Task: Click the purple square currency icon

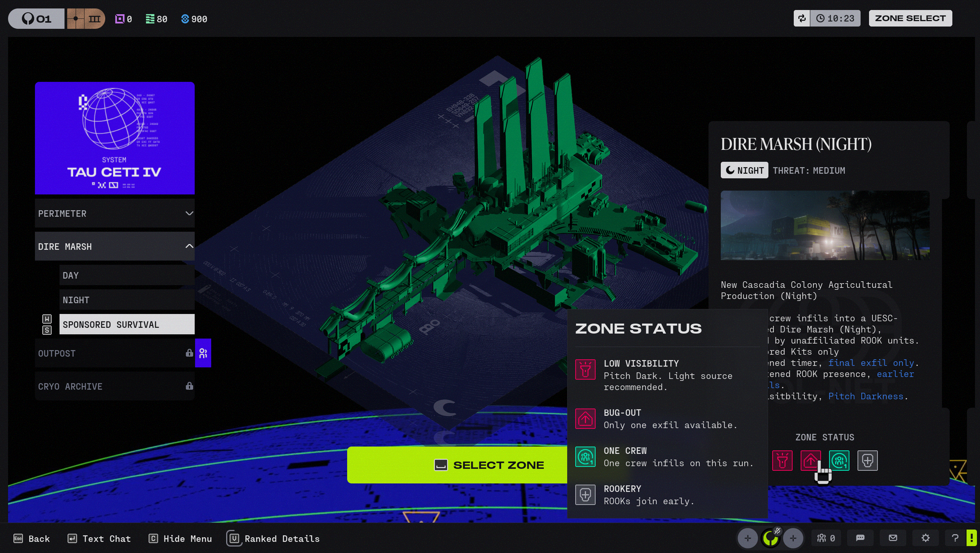Action: (120, 19)
